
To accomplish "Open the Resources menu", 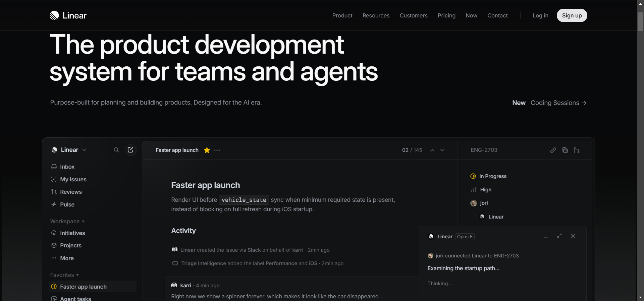I will coord(376,15).
